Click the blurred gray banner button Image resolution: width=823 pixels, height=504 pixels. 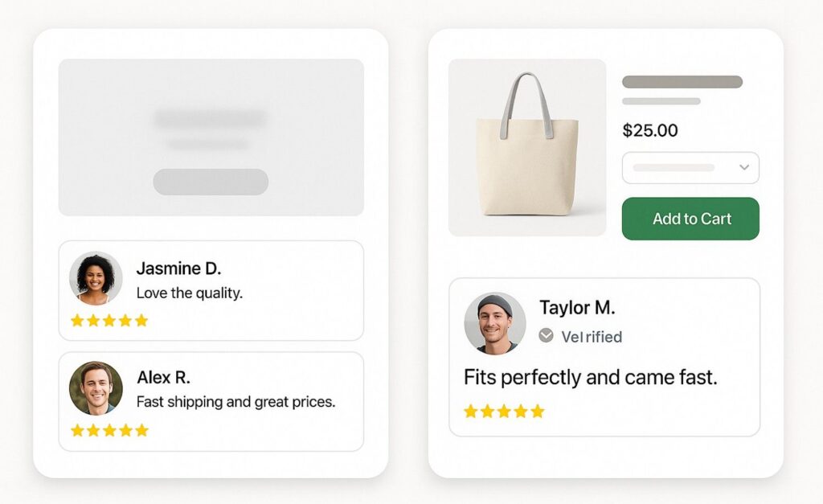211,182
